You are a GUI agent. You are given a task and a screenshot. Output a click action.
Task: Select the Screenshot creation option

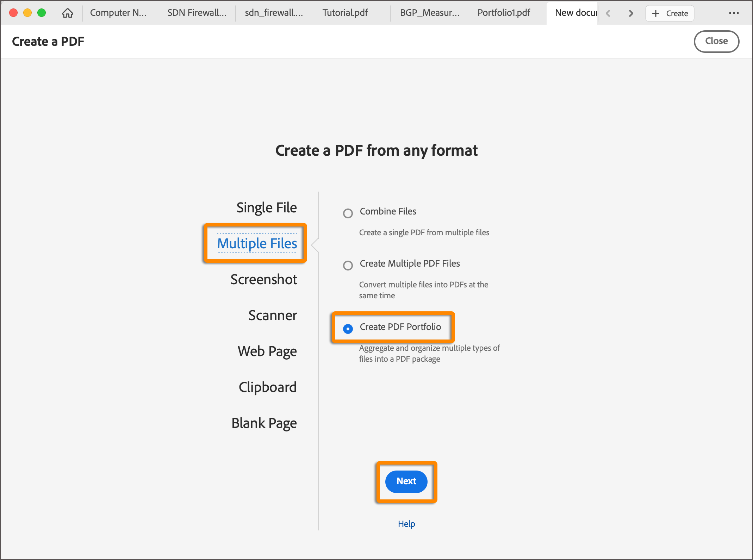263,280
